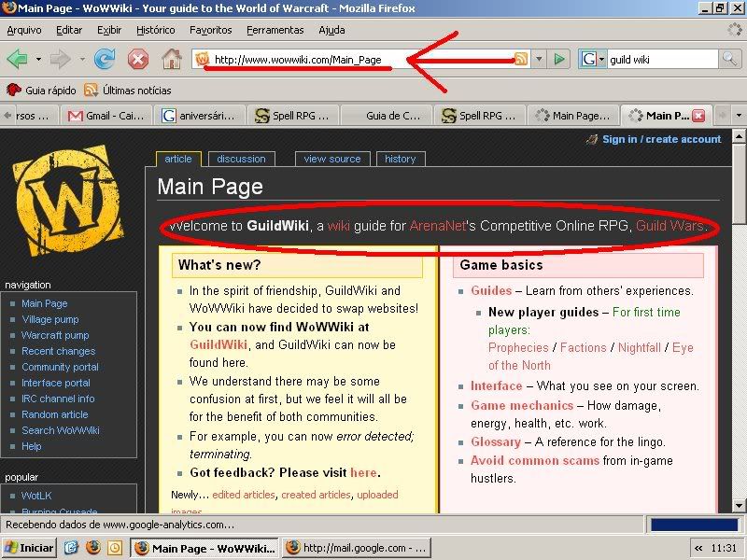Click the Firefox Back arrow button
The width and height of the screenshot is (747, 560).
[x=17, y=60]
